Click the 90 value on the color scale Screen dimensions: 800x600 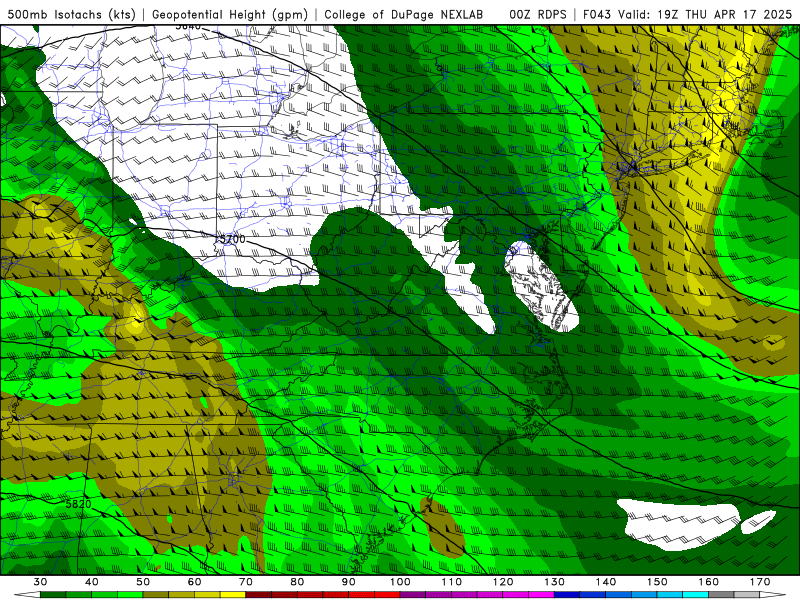pyautogui.click(x=348, y=582)
